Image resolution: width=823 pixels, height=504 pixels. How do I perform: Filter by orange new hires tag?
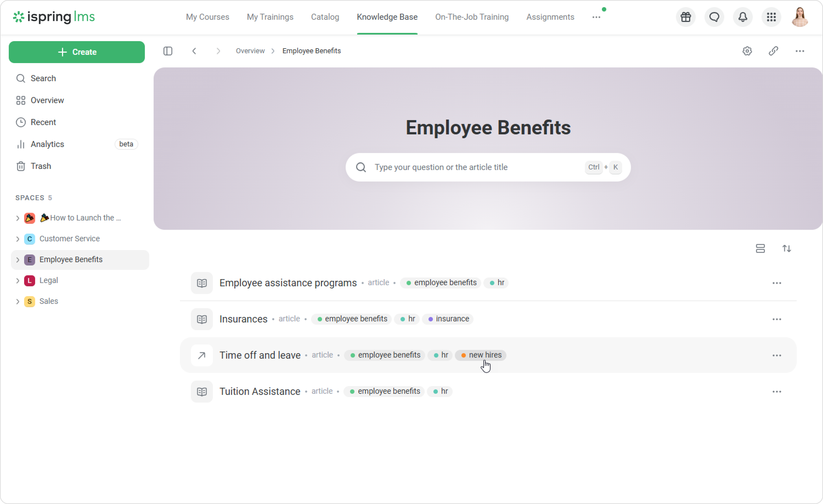(x=481, y=355)
